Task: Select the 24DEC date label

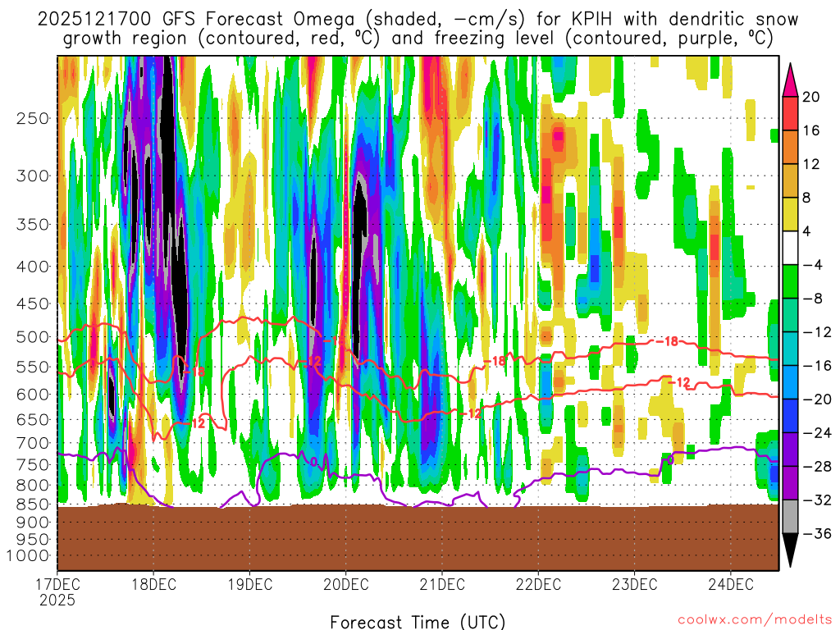Action: point(731,584)
